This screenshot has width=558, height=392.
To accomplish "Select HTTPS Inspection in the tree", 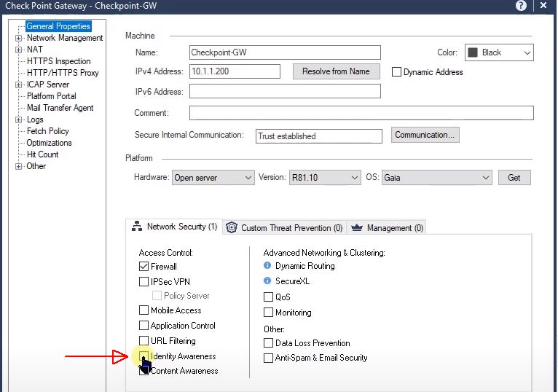I will pos(59,61).
